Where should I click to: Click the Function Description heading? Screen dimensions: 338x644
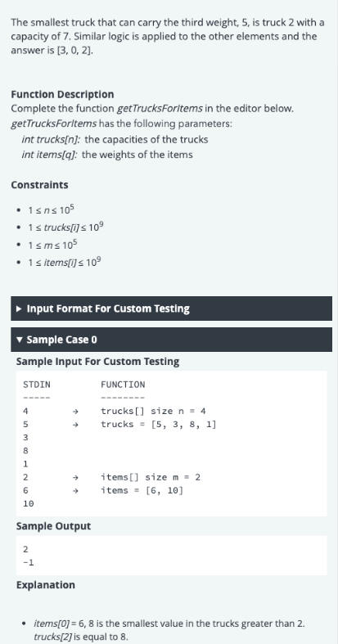pos(62,94)
